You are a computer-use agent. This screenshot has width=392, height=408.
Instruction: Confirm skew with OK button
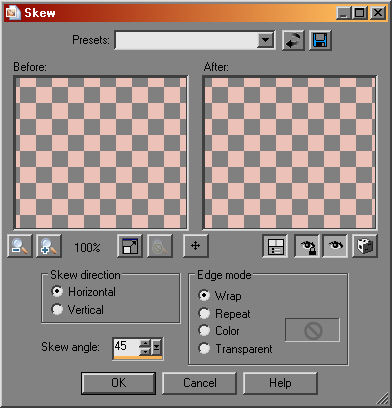click(119, 383)
